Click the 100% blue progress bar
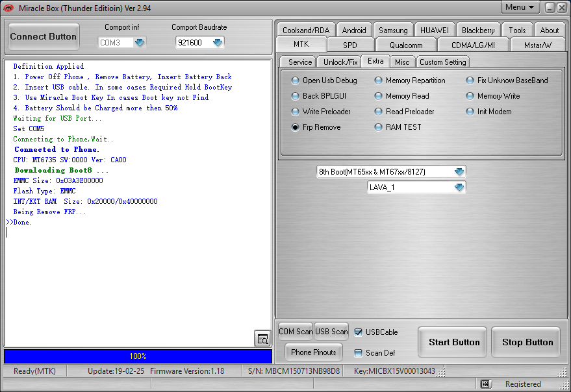Viewport: 571px width, 392px height. tap(138, 356)
